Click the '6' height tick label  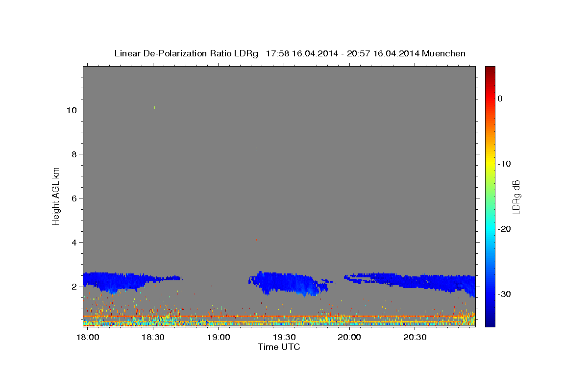(74, 198)
